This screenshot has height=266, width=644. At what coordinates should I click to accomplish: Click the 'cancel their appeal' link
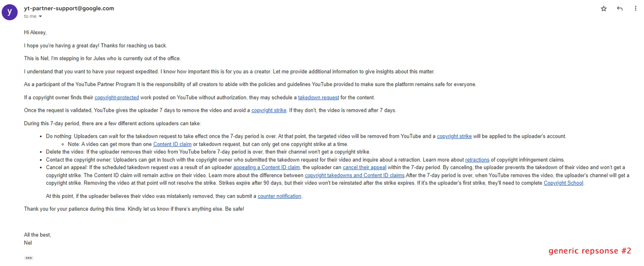[x=364, y=168]
